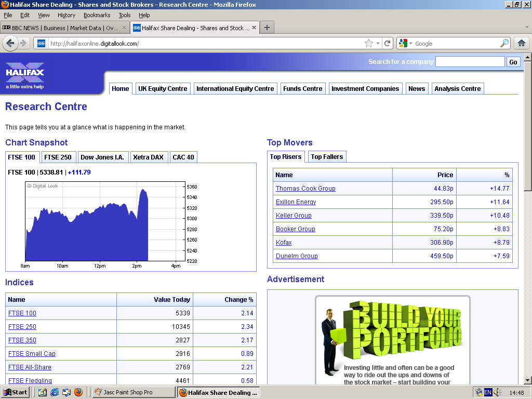Open the View menu

(44, 15)
